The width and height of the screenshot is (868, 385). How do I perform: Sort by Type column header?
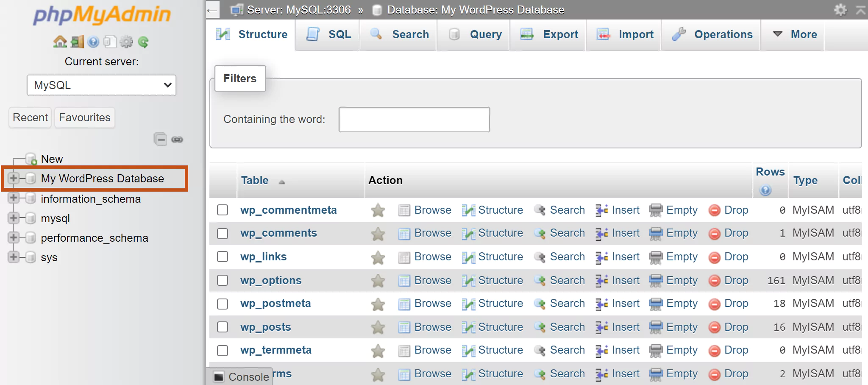(x=805, y=181)
